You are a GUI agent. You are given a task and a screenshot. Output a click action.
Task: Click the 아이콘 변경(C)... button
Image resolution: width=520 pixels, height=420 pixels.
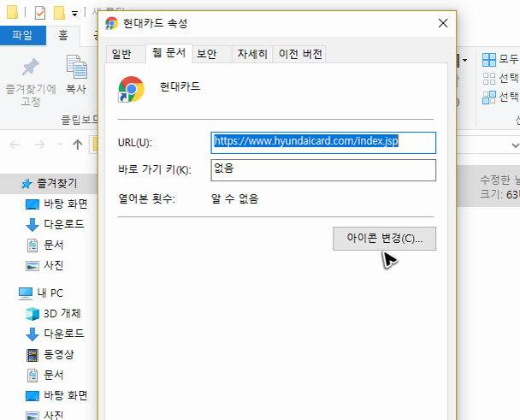(384, 239)
